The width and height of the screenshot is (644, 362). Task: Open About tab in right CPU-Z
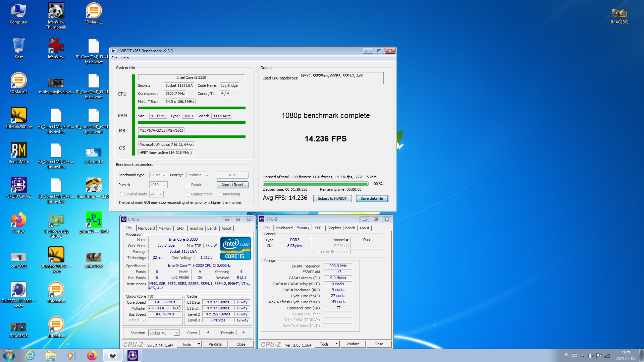click(x=364, y=228)
